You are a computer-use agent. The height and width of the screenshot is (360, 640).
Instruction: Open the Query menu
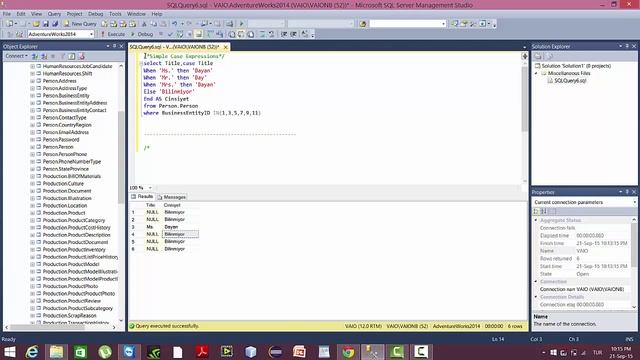[54, 14]
